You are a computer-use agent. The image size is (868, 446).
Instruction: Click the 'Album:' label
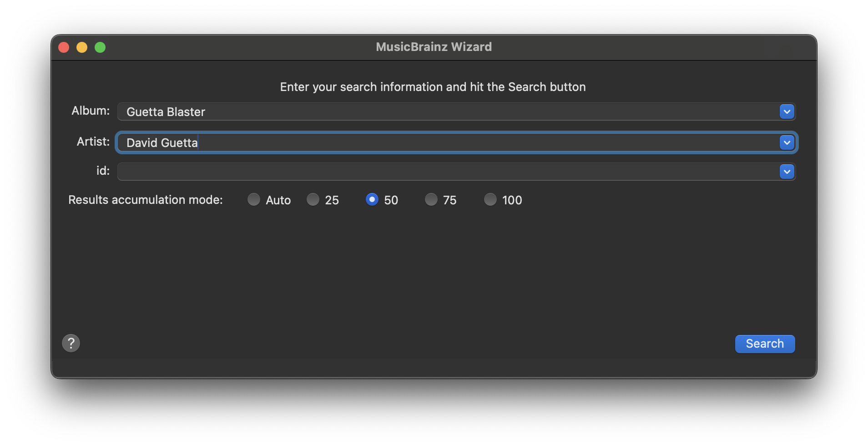(91, 111)
